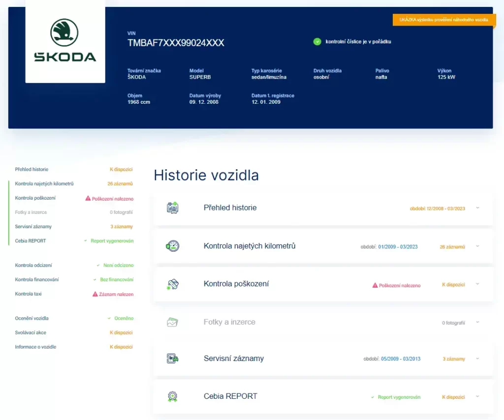Expand the Kontrola poškození chevron
The height and width of the screenshot is (420, 504).
coord(477,284)
